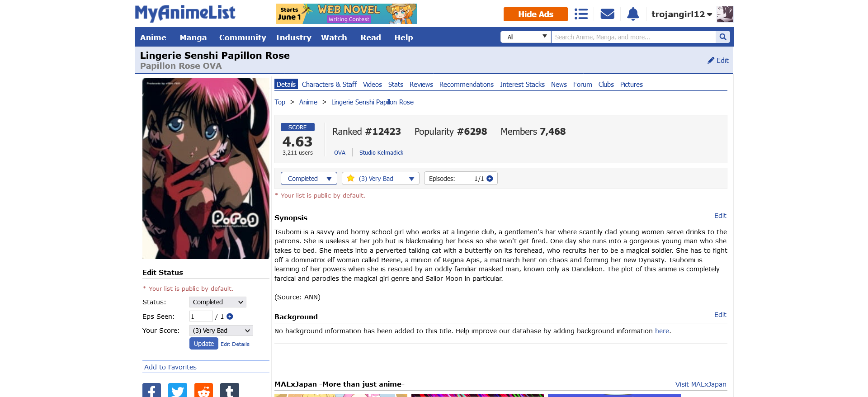Open Studio Kelmadick link
The width and height of the screenshot is (868, 397).
click(x=381, y=153)
